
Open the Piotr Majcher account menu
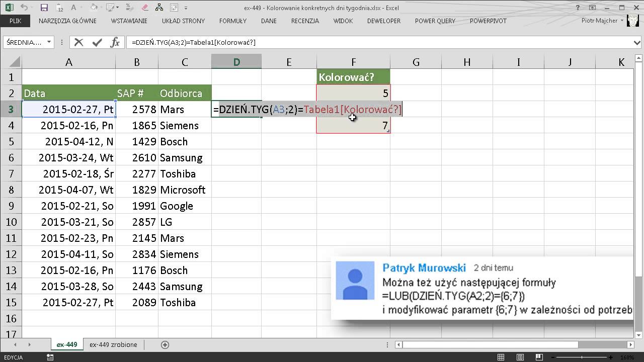pos(602,21)
